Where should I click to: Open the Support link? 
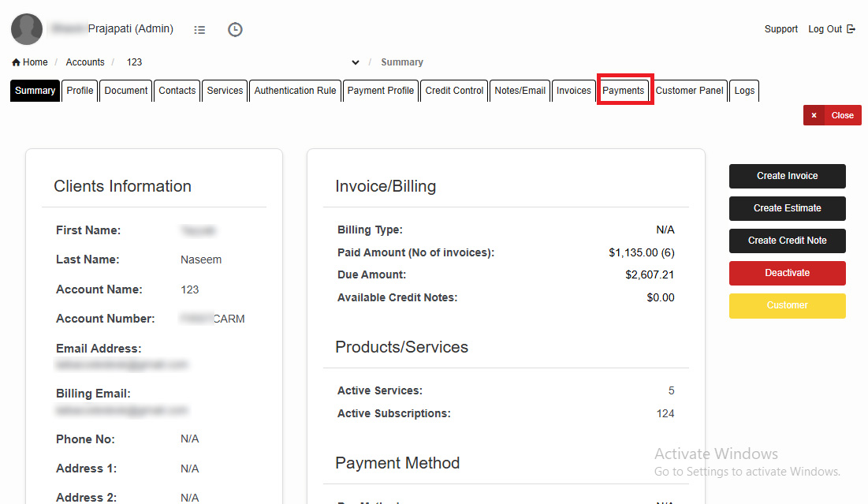pyautogui.click(x=780, y=29)
